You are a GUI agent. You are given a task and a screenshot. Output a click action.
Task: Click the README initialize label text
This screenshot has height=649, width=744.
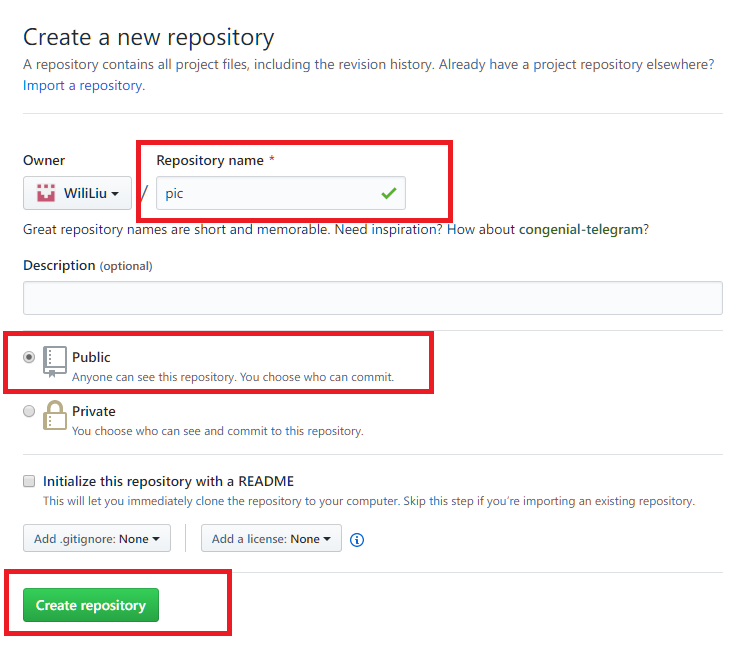[x=168, y=482]
